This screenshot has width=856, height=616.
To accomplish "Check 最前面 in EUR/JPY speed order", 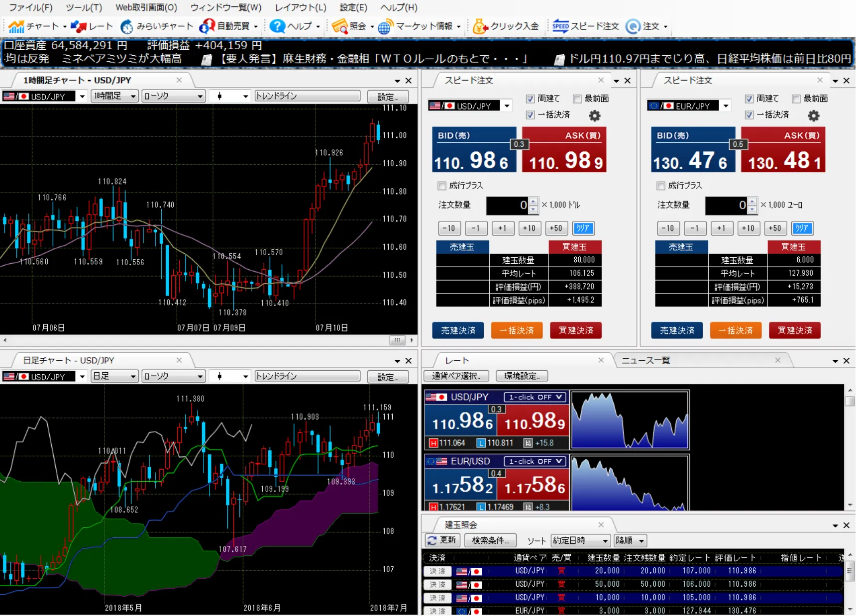I will tap(796, 99).
